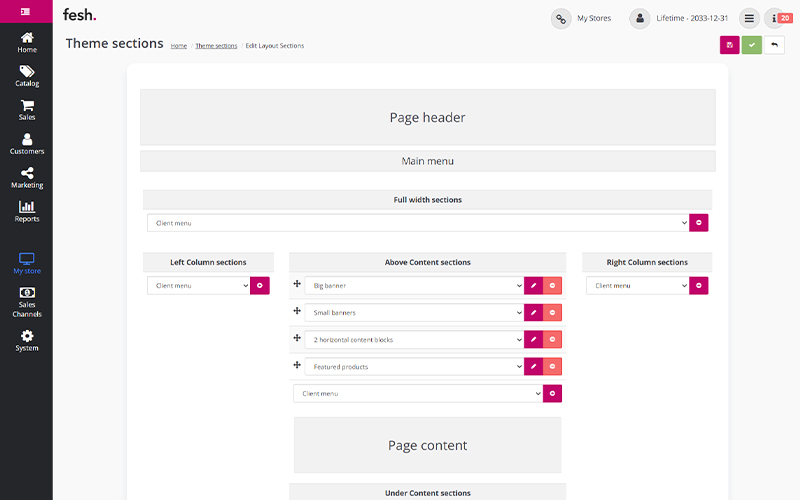Viewport: 800px width, 500px height.
Task: Click the purple save icon button
Action: [729, 45]
